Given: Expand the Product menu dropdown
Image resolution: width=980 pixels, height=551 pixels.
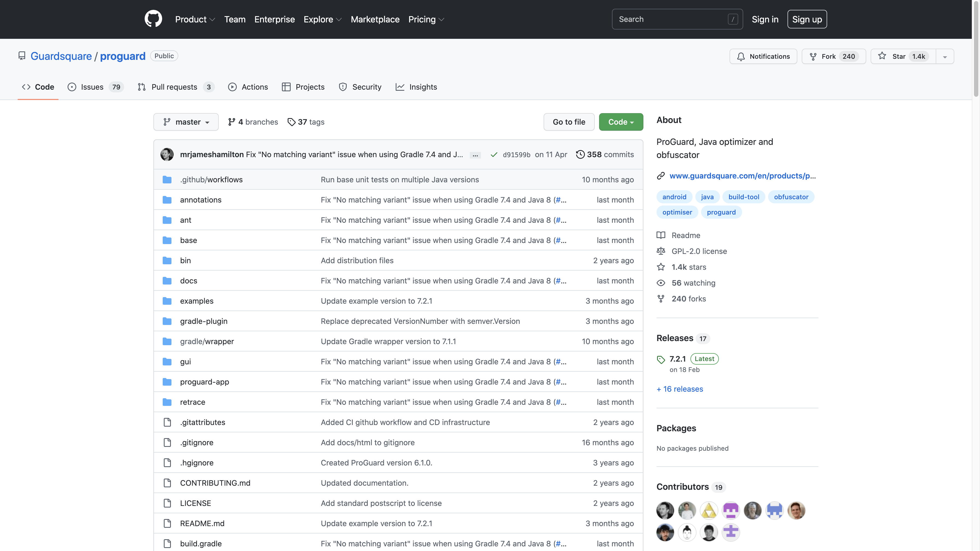Looking at the screenshot, I should [x=195, y=19].
